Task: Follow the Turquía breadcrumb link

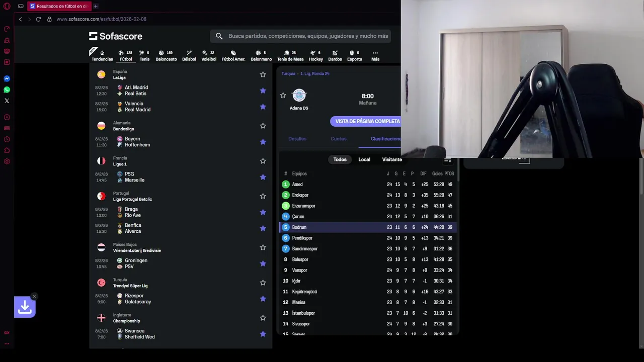Action: pos(288,73)
